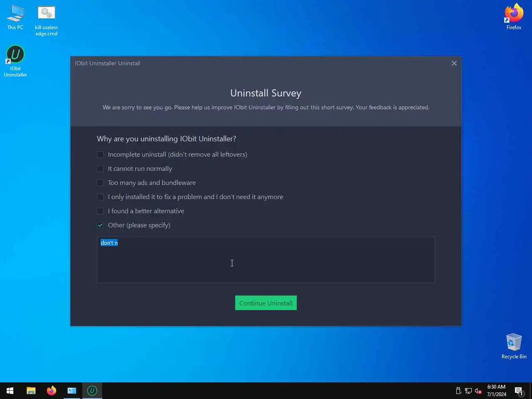This screenshot has height=399, width=532.
Task: Click the feedback text box
Action: (266, 260)
